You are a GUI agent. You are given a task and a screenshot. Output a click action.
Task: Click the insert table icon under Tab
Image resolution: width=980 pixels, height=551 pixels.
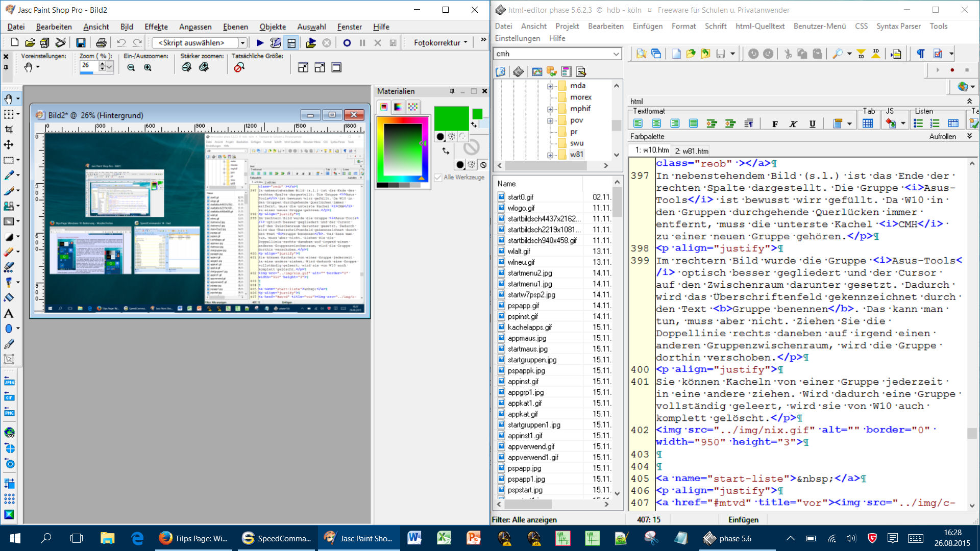867,123
